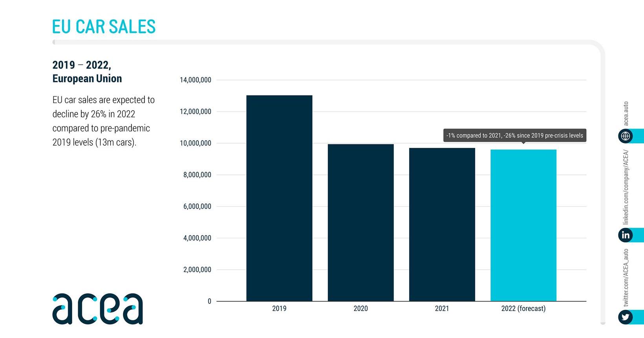644x338 pixels.
Task: Select the 2021 sales bar
Action: click(x=442, y=224)
